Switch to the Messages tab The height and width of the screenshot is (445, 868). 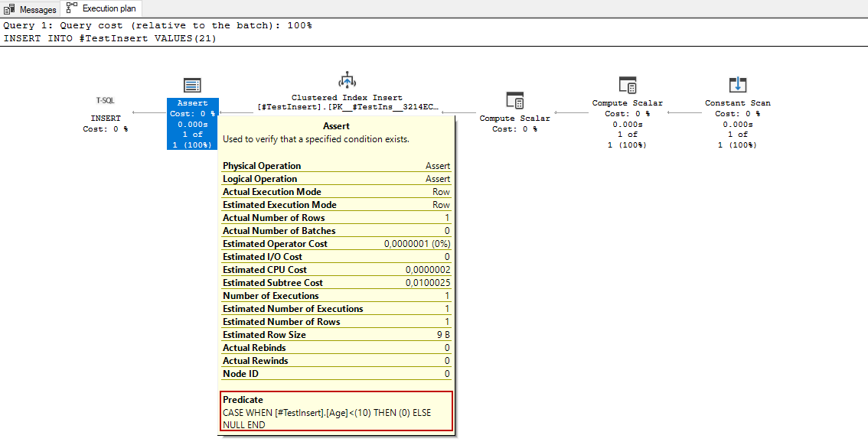pos(30,9)
